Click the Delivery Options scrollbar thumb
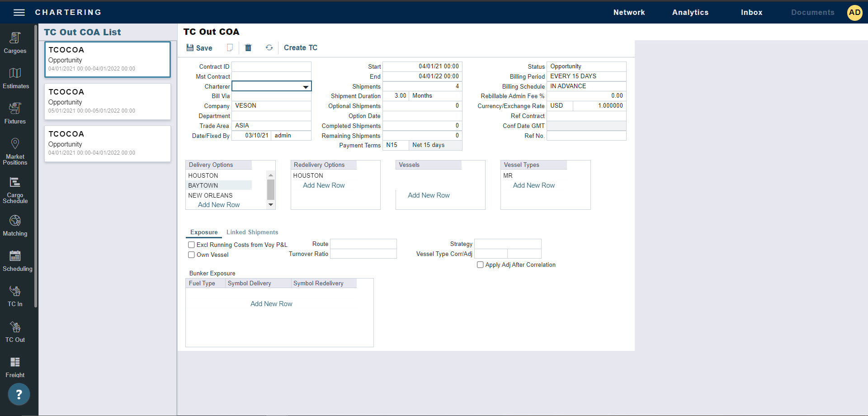This screenshot has width=868, height=416. 271,189
